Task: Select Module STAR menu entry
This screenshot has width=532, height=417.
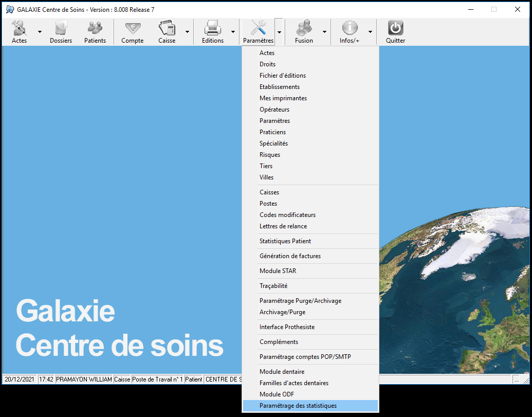Action: pos(310,271)
